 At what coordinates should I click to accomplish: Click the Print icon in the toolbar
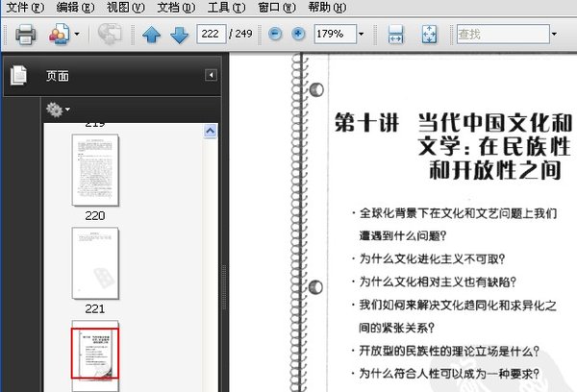click(25, 35)
